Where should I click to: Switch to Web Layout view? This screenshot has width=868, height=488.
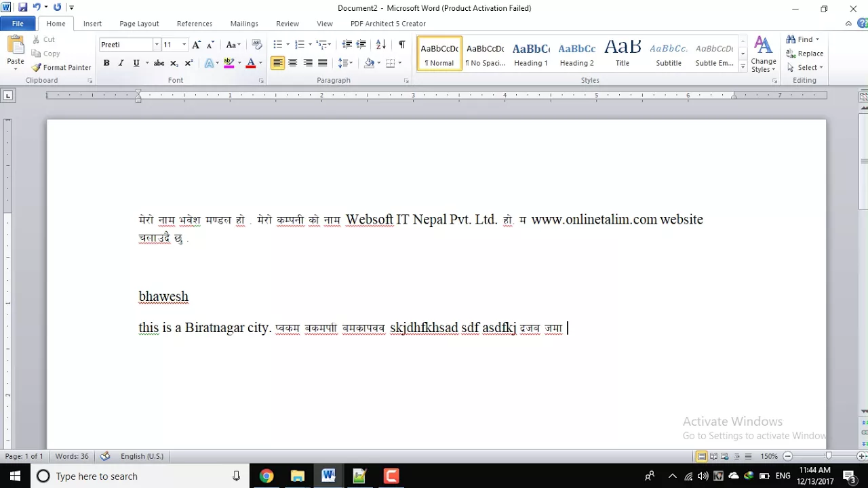coord(725,456)
